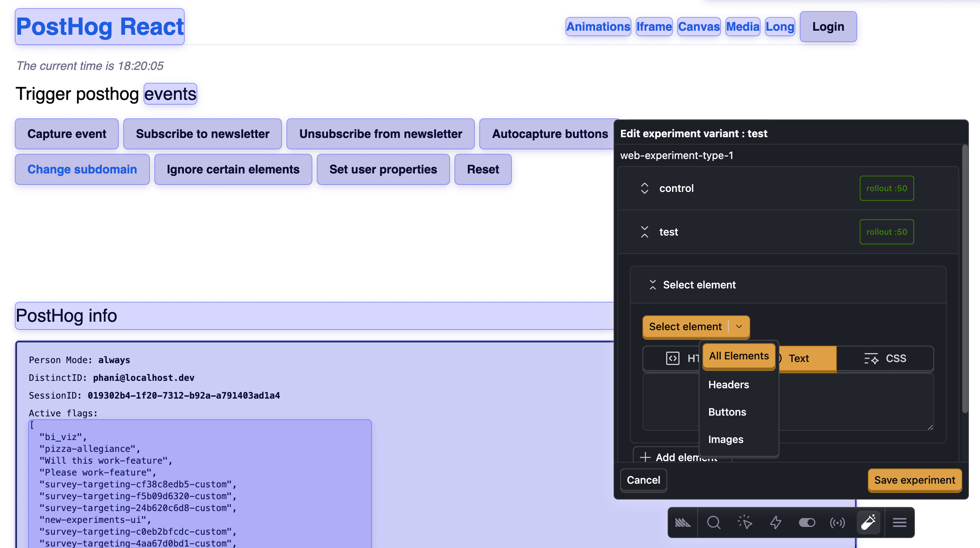
Task: Open the Canvas nav link
Action: (x=699, y=27)
